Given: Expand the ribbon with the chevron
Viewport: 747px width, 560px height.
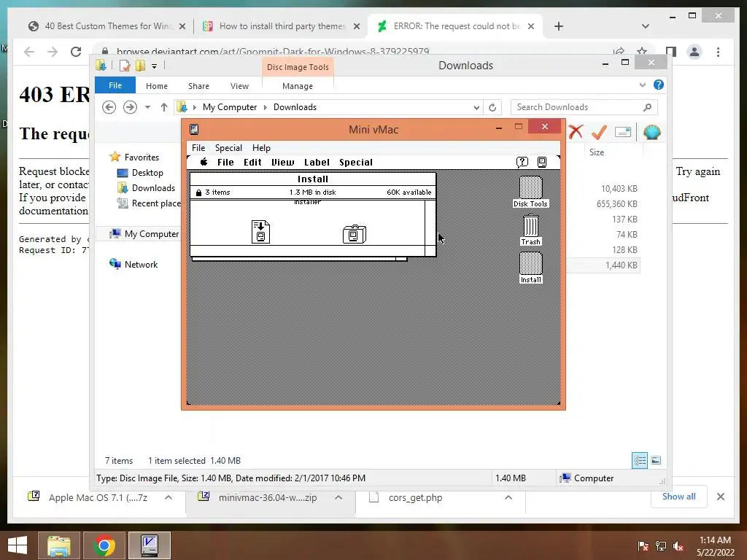Looking at the screenshot, I should click(x=642, y=85).
